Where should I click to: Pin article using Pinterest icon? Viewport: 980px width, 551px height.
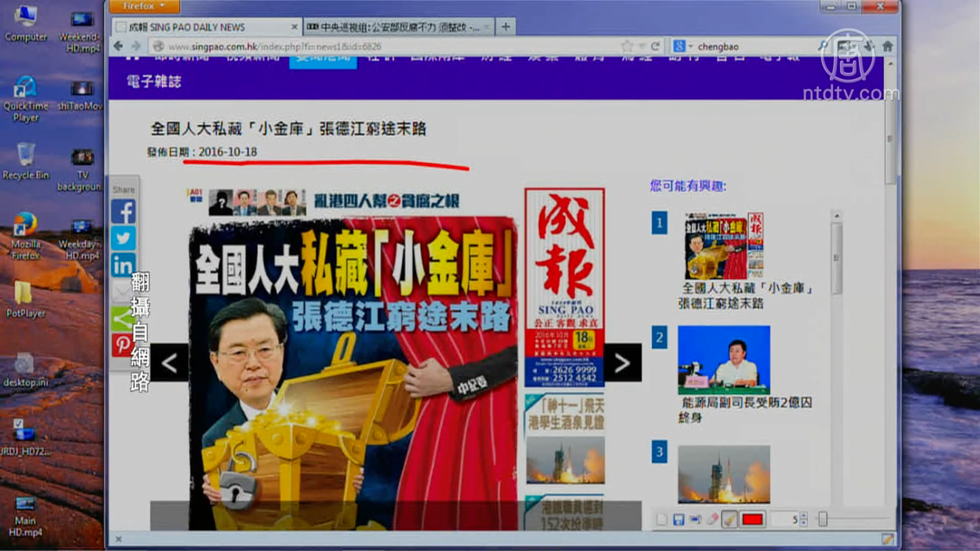[x=122, y=345]
